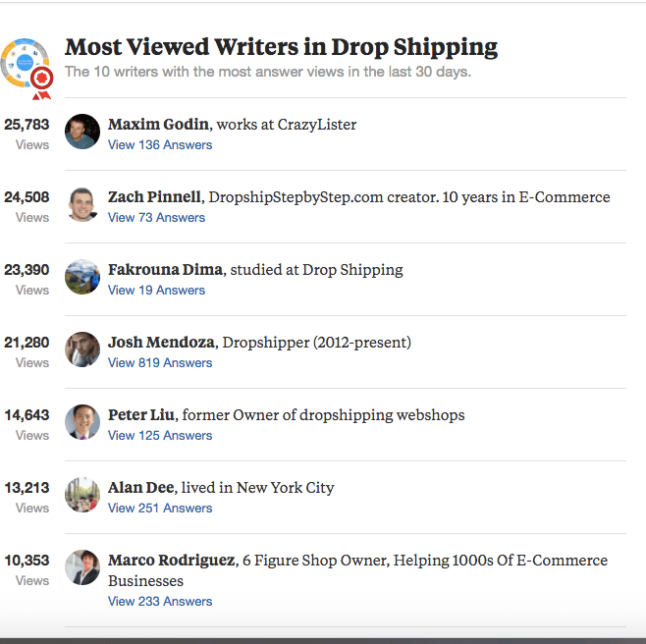Click the Marco Rodriguez name link
The image size is (646, 644).
[172, 561]
